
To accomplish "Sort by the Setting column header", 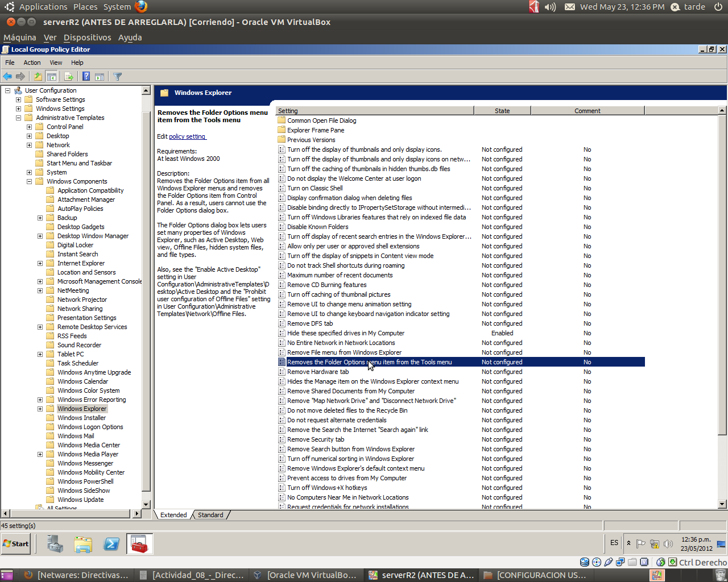I will tap(375, 111).
